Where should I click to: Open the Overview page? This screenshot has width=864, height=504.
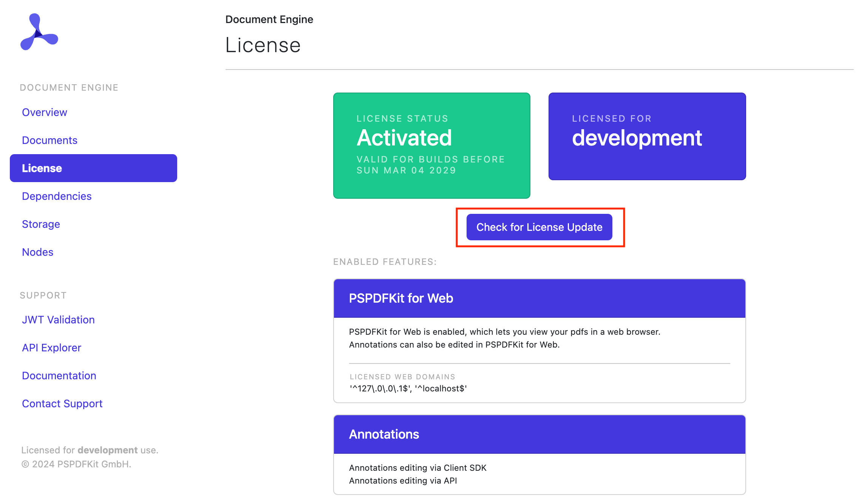pyautogui.click(x=44, y=112)
